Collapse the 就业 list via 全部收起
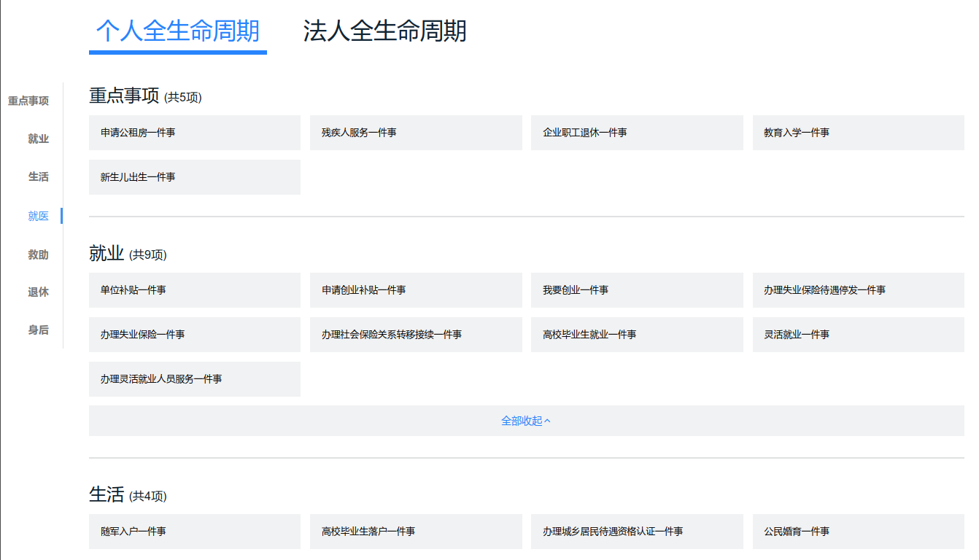This screenshot has width=979, height=560. (526, 420)
